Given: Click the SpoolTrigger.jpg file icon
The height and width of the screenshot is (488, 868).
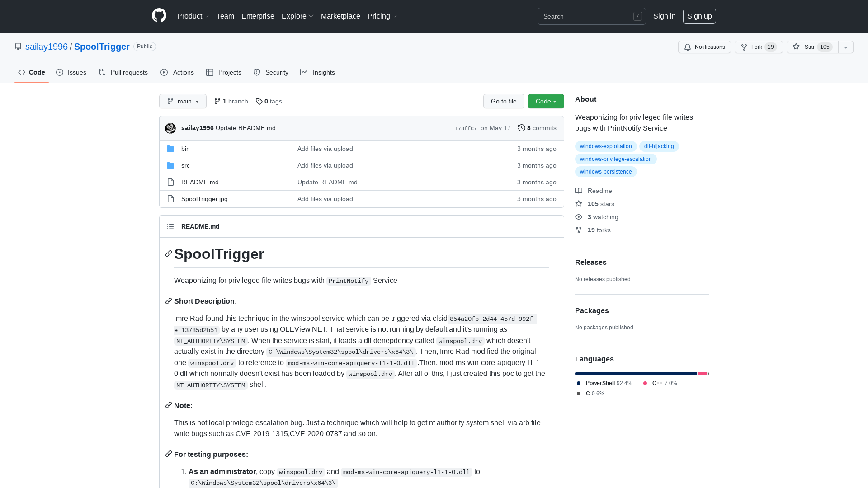Looking at the screenshot, I should pyautogui.click(x=170, y=199).
